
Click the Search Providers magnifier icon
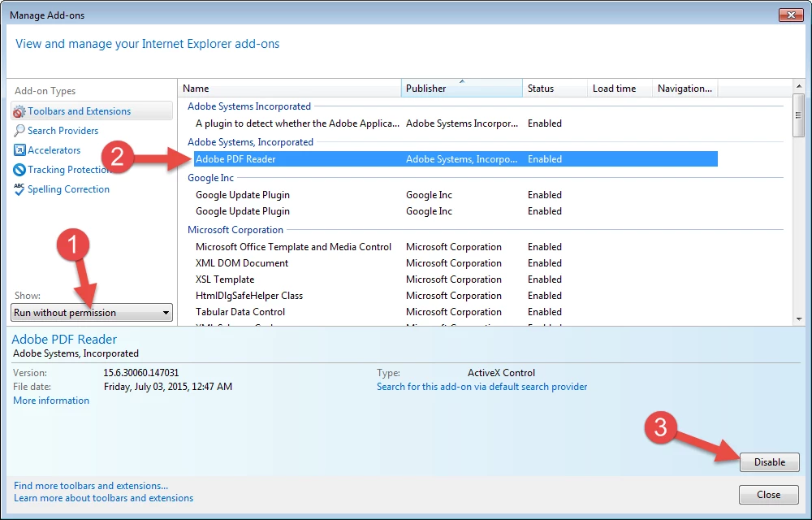tap(19, 131)
